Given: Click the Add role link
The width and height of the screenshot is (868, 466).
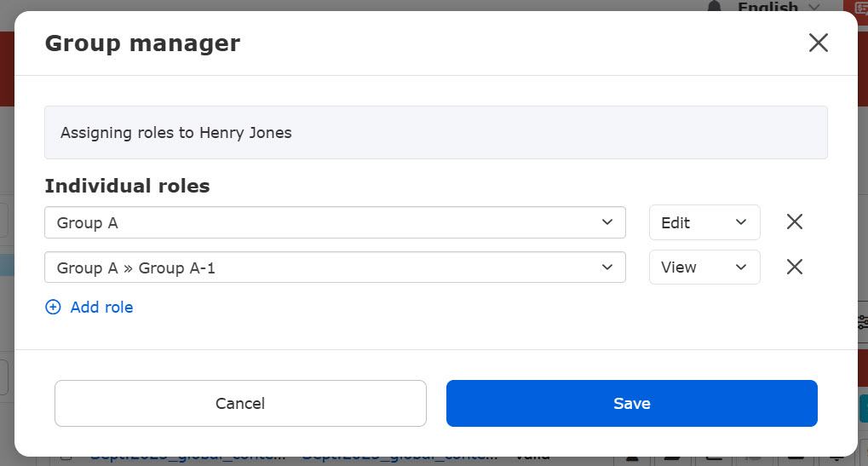Looking at the screenshot, I should point(101,308).
